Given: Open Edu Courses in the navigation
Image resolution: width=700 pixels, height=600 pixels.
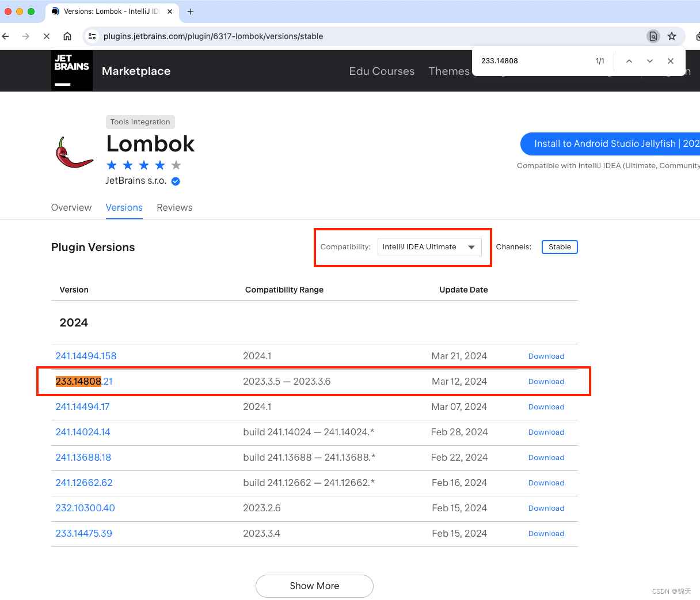Looking at the screenshot, I should coord(382,71).
